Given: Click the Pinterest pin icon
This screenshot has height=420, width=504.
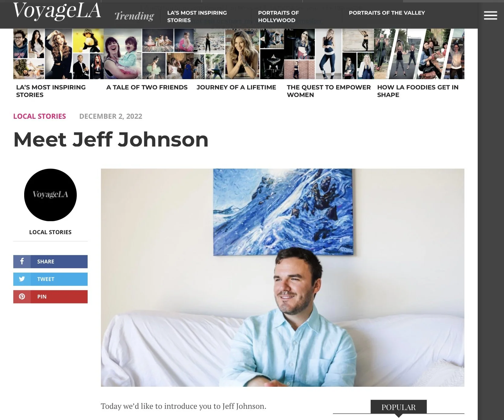Looking at the screenshot, I should pos(22,296).
